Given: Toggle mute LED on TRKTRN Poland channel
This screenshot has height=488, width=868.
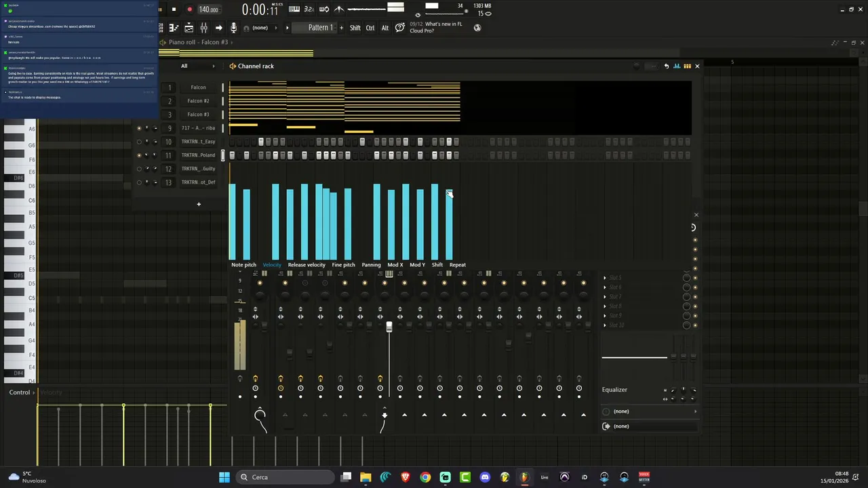Looking at the screenshot, I should coord(139,155).
